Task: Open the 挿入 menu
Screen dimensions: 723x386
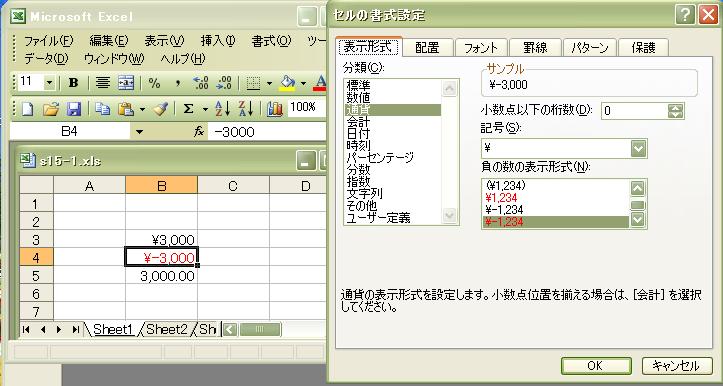Action: 218,41
